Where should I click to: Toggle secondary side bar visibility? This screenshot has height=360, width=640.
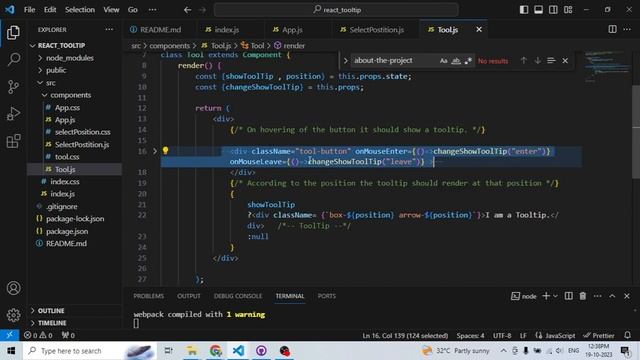[553, 10]
